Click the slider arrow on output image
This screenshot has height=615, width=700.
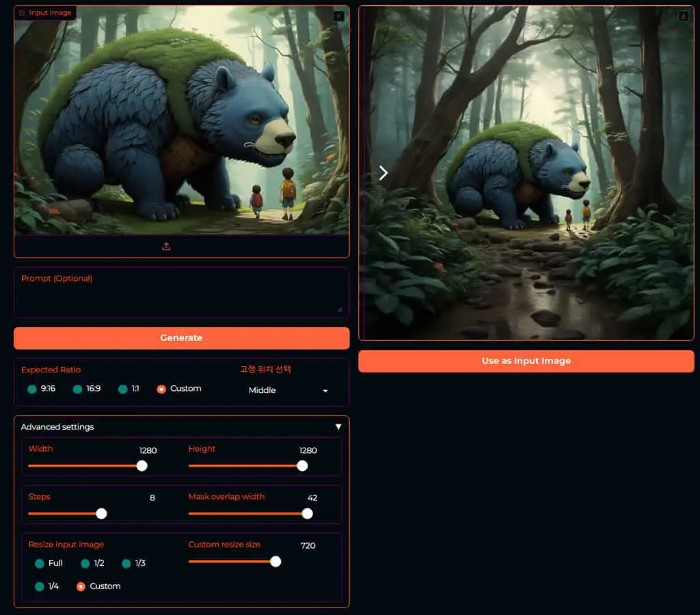[383, 173]
